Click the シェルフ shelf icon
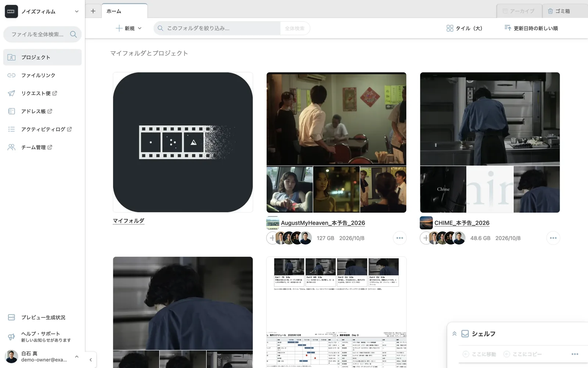588x368 pixels. click(x=465, y=334)
